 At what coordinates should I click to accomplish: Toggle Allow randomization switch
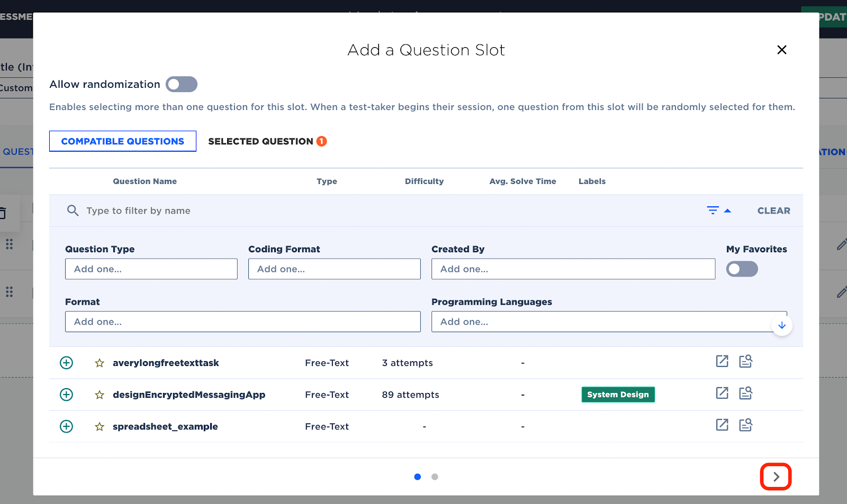click(x=182, y=84)
